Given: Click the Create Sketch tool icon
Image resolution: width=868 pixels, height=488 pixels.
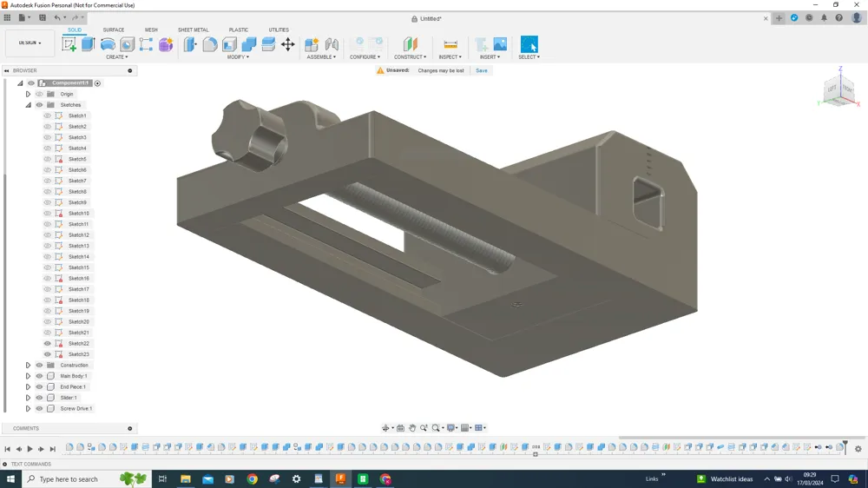Looking at the screenshot, I should pyautogui.click(x=69, y=44).
